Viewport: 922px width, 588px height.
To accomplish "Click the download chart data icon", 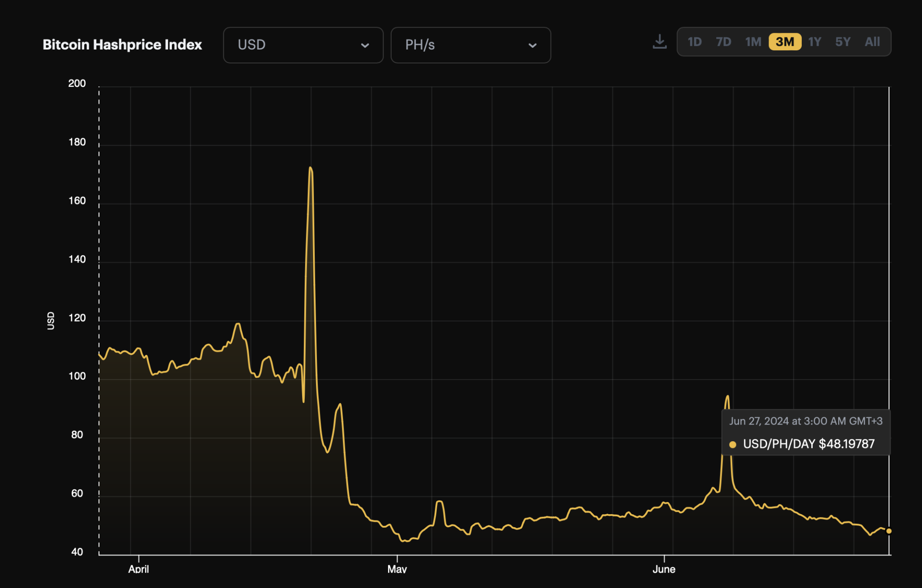I will [660, 42].
